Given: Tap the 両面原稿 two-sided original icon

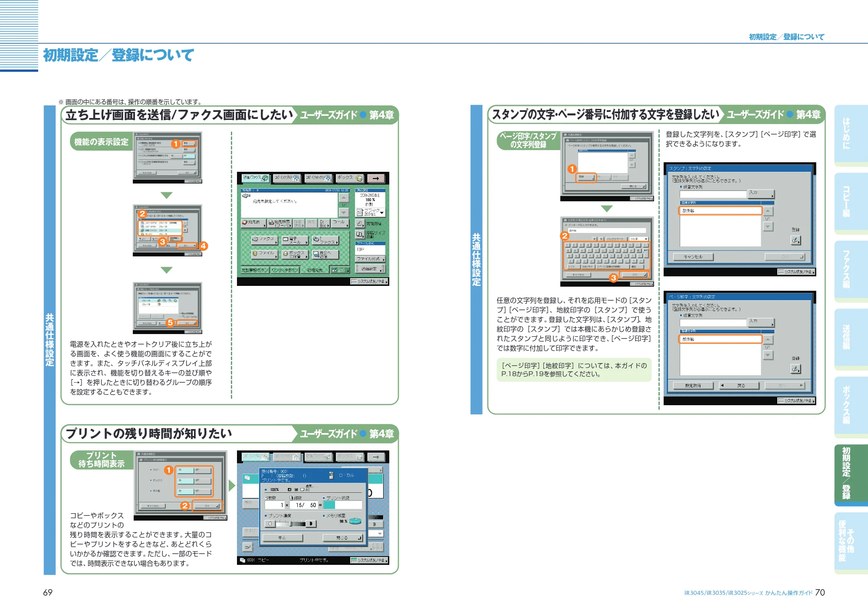Looking at the screenshot, I should [x=360, y=223].
